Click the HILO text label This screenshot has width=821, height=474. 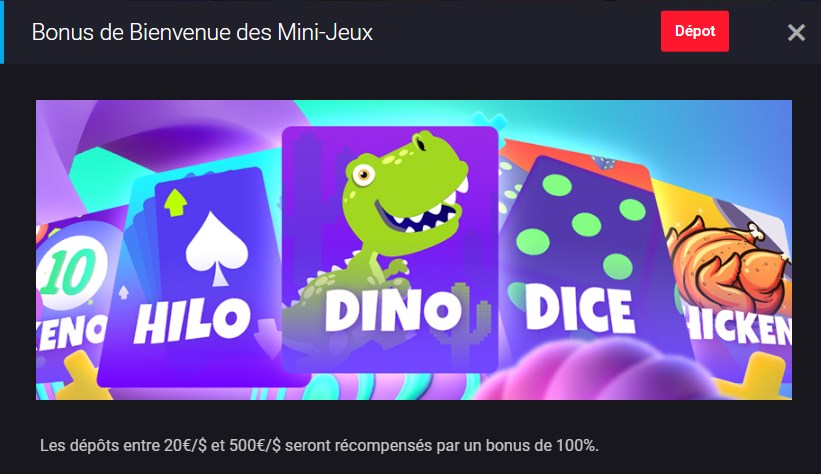tap(192, 321)
